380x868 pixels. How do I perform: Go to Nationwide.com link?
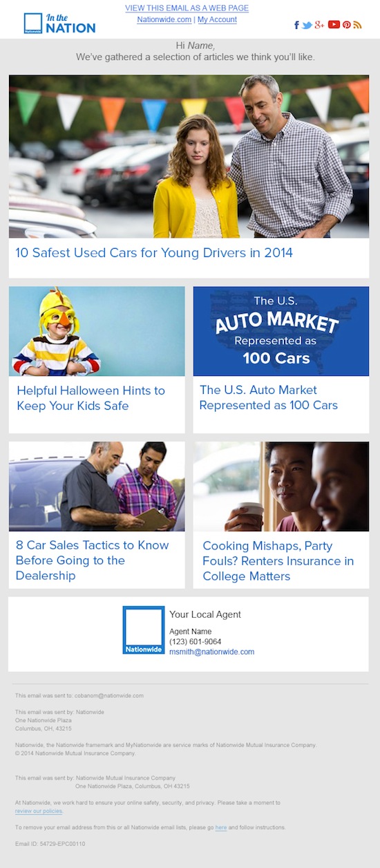point(164,20)
